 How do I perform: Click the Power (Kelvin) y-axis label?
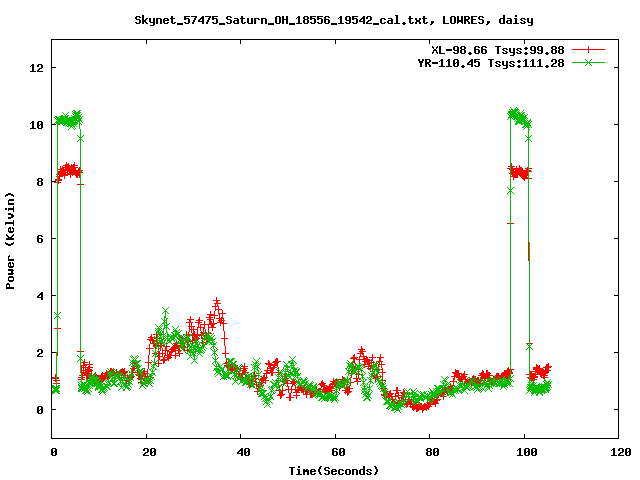point(10,241)
